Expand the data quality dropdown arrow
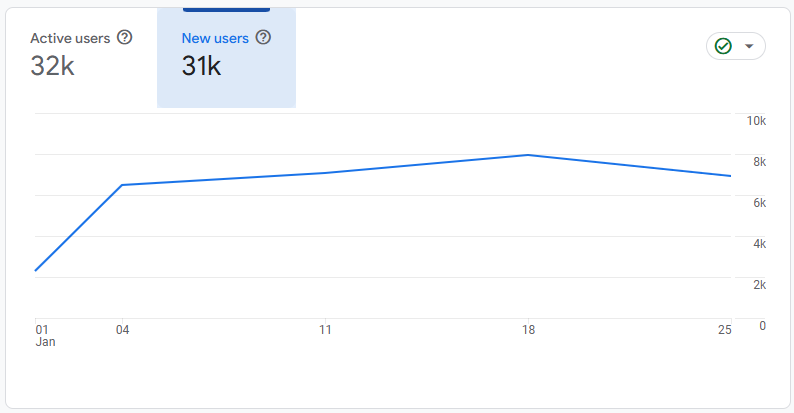 pyautogui.click(x=749, y=46)
